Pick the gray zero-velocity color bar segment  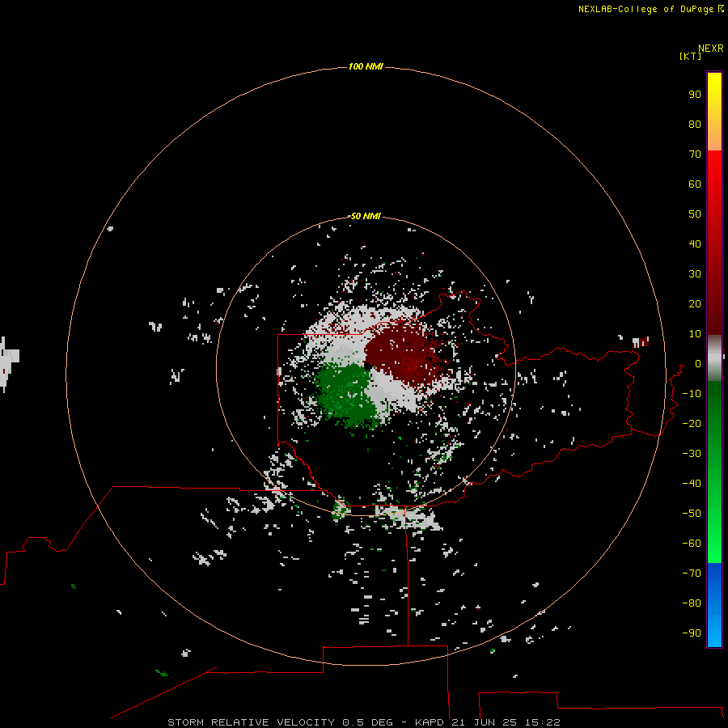714,358
